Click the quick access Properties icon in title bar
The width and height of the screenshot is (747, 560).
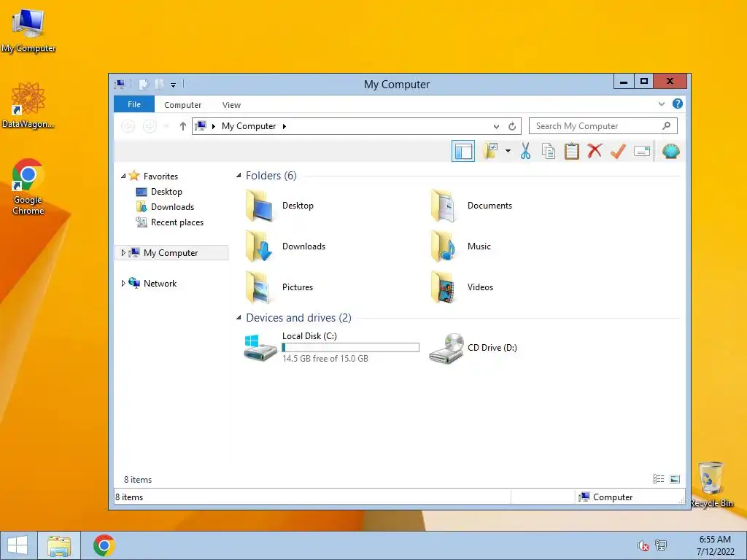point(144,85)
